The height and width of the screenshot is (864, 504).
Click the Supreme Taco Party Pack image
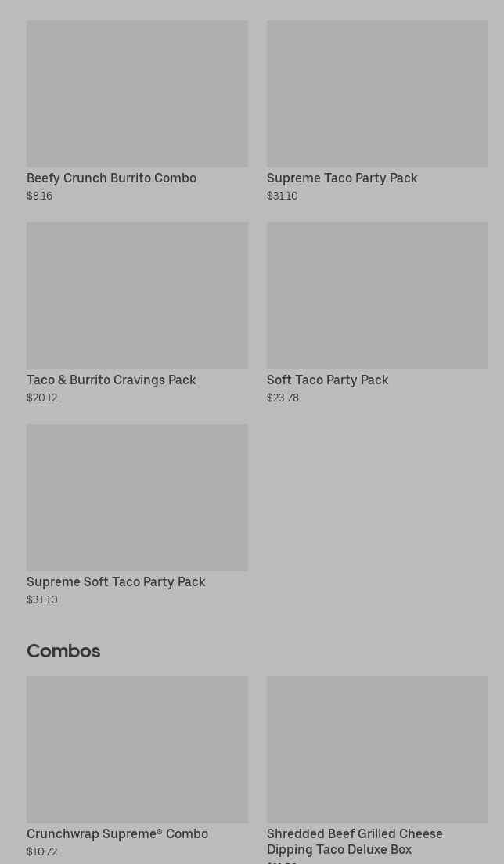point(377,94)
